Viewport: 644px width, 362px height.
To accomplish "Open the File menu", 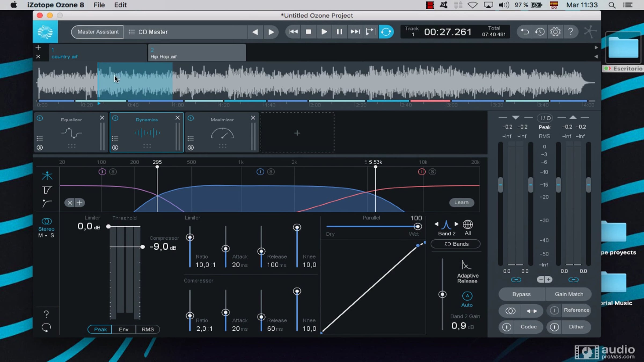I will (99, 5).
